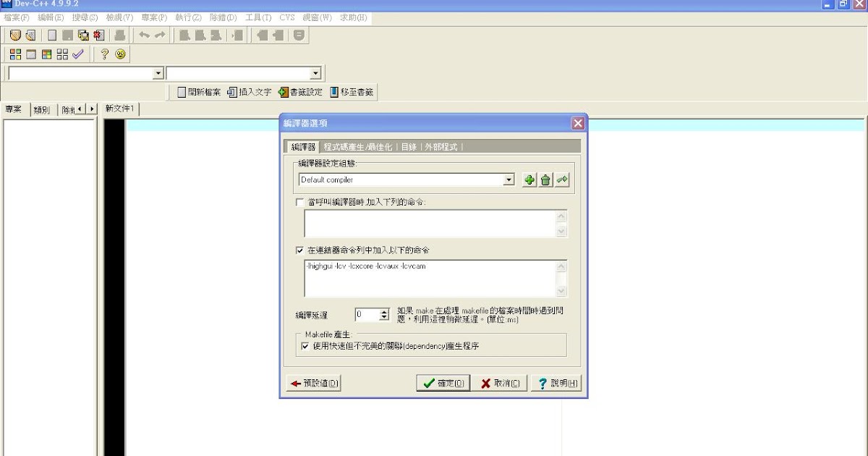Click the yellow smiley About icon
Screen dimensions: 868x456
coord(120,54)
